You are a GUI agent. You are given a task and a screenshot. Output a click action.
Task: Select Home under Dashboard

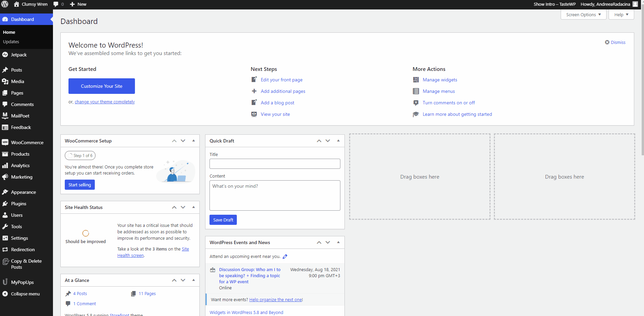[x=9, y=32]
